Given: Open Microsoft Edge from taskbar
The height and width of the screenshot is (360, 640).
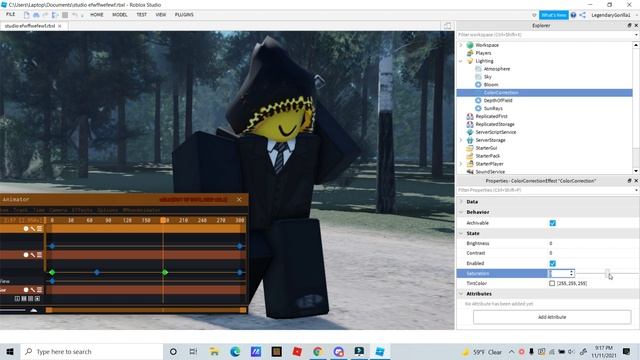Looking at the screenshot, I should (x=235, y=351).
